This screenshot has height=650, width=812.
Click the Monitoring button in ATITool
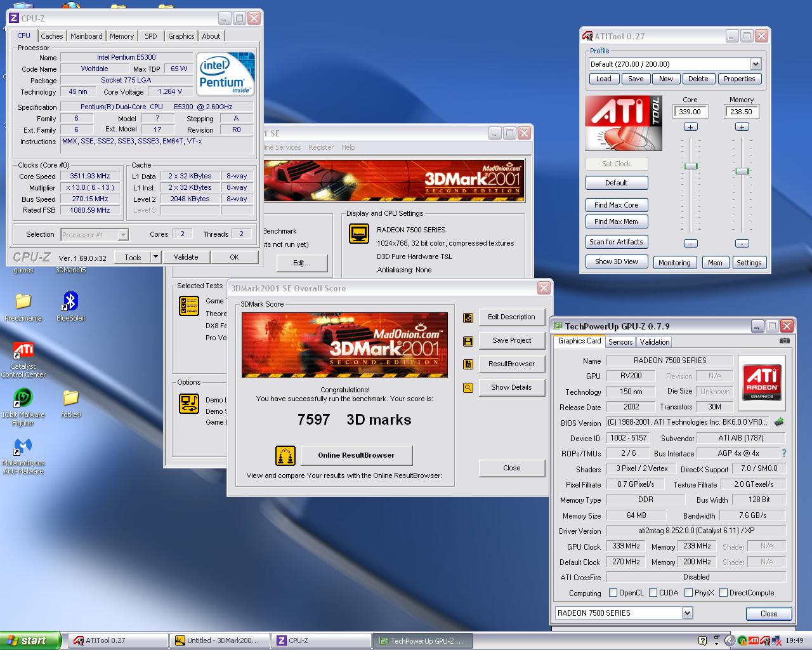click(x=674, y=263)
